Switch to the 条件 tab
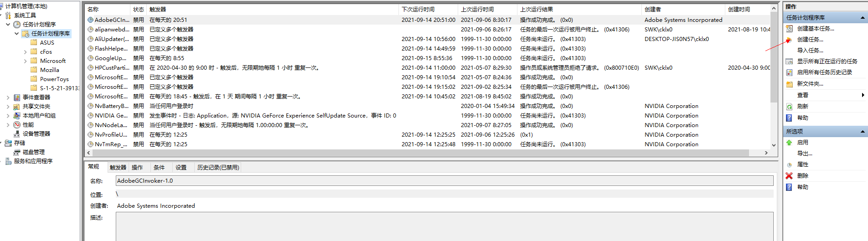The height and width of the screenshot is (241, 868). [x=159, y=168]
